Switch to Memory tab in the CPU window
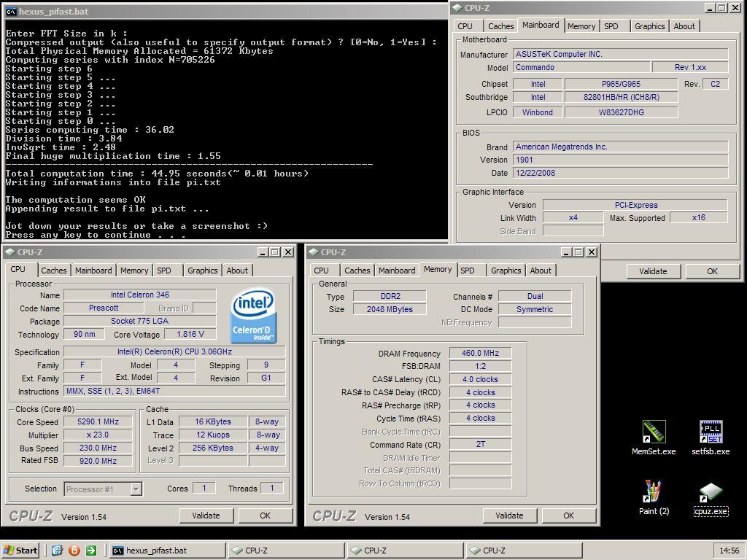Screen dimensions: 747x560 point(134,271)
